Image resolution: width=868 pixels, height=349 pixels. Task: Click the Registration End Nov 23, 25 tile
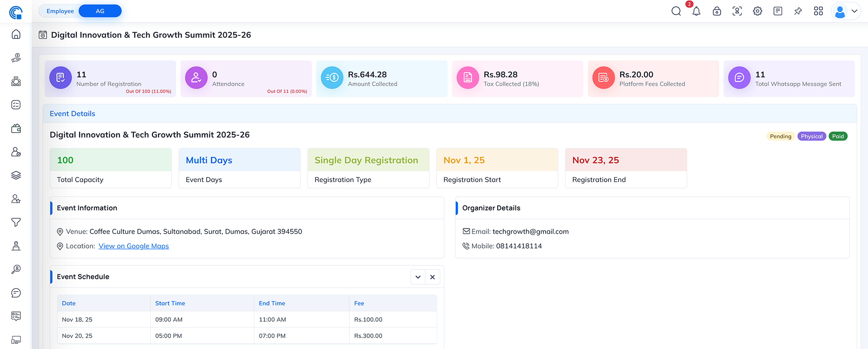pyautogui.click(x=626, y=168)
